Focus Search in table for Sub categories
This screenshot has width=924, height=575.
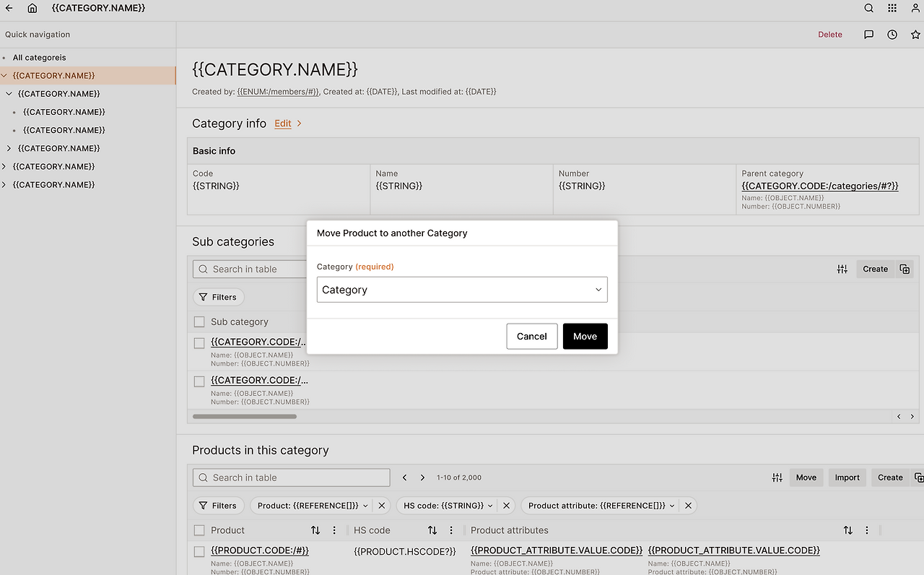click(x=250, y=269)
